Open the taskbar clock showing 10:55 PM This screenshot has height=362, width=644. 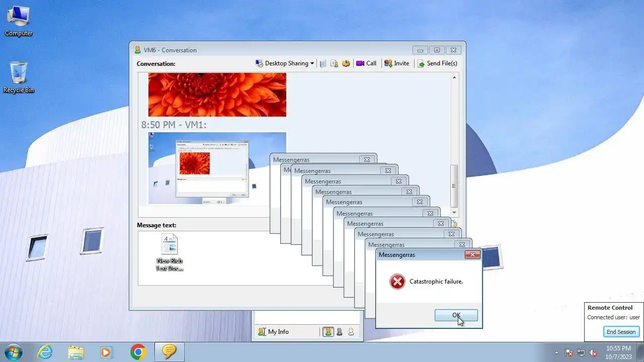pos(618,352)
